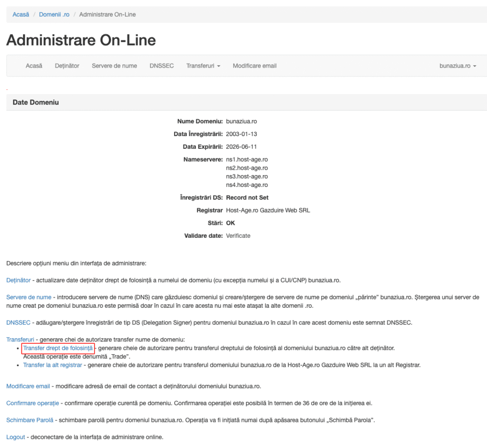Select Acasă in the navigation bar
The height and width of the screenshot is (448, 487).
click(34, 66)
